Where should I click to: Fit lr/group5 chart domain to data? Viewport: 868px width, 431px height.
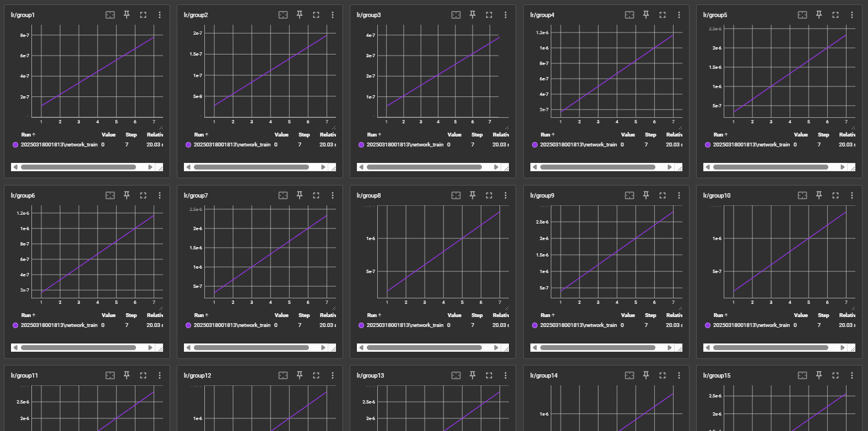click(x=802, y=15)
